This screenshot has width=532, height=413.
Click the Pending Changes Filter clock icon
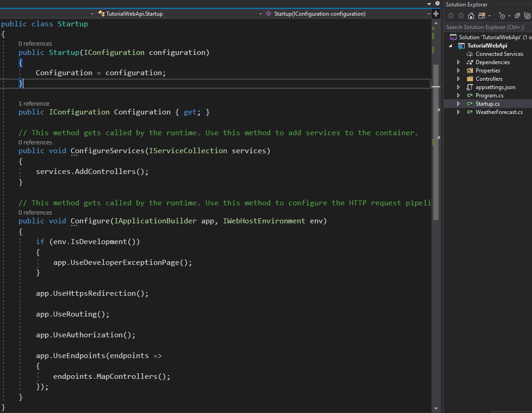coord(502,16)
